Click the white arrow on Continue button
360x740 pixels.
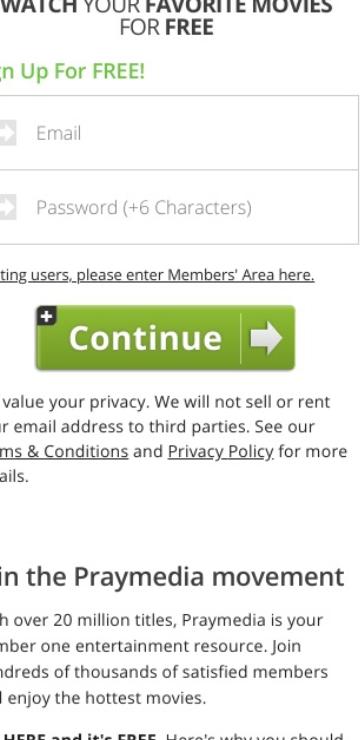click(x=266, y=337)
